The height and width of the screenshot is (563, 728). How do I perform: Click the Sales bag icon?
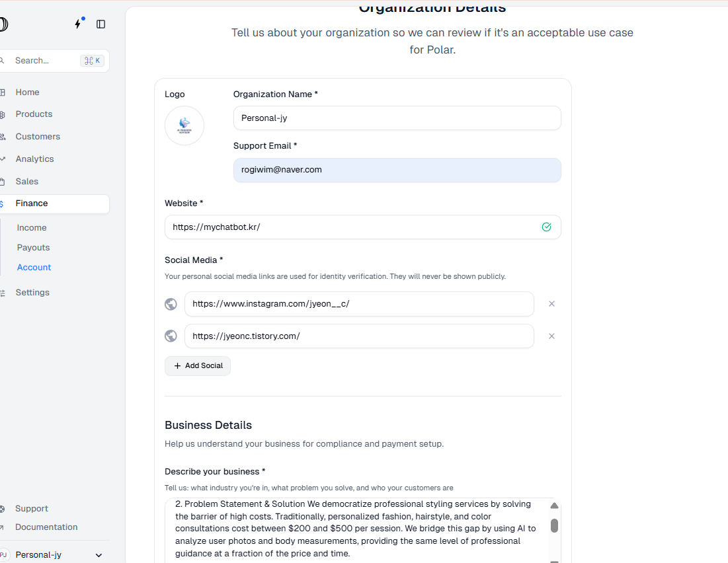(x=3, y=182)
